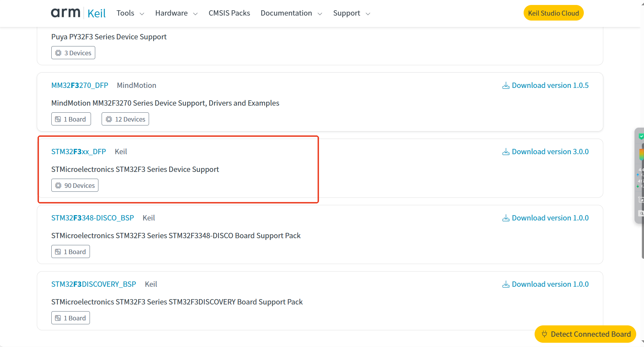Open the MM32F3270_DFP pack link
Viewport: 644px width, 347px height.
point(80,85)
